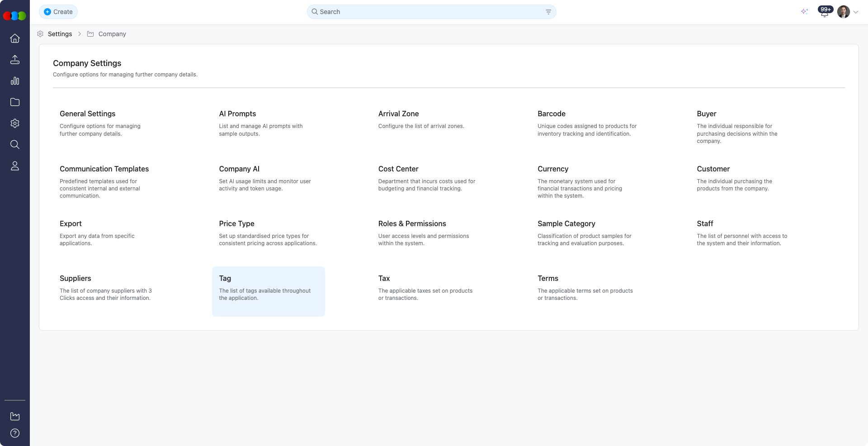This screenshot has width=868, height=446.
Task: Expand the account chevron next to the avatar
Action: 856,12
